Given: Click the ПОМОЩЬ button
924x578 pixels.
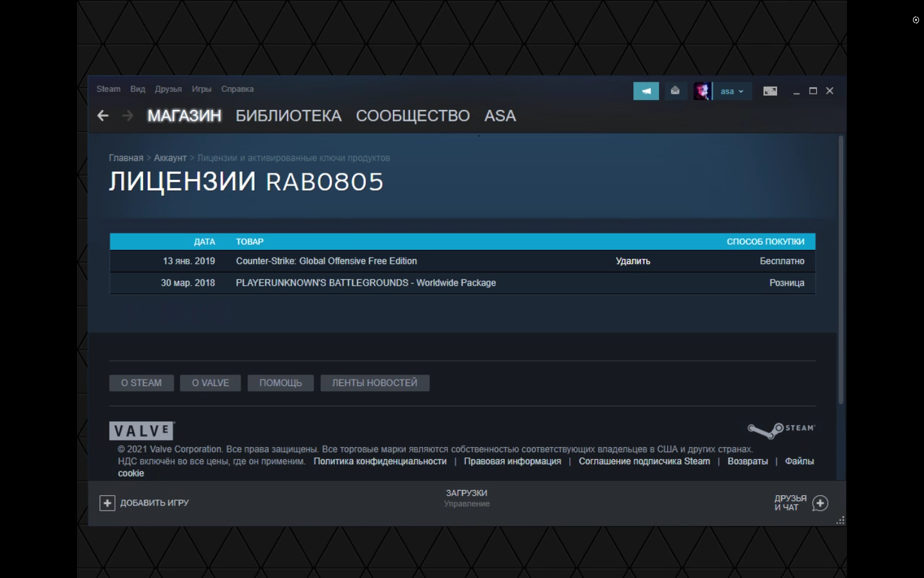Looking at the screenshot, I should 280,383.
